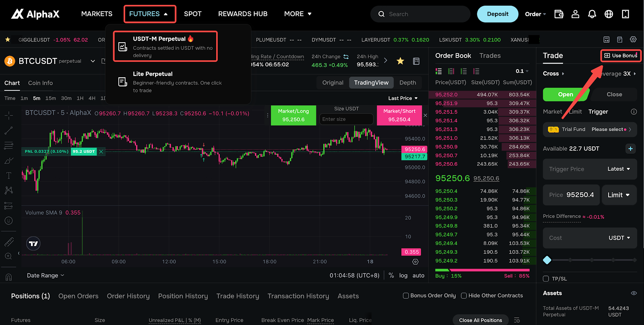Screen dimensions: 644x325
Task: Open the Order dropdown in header
Action: pos(535,14)
